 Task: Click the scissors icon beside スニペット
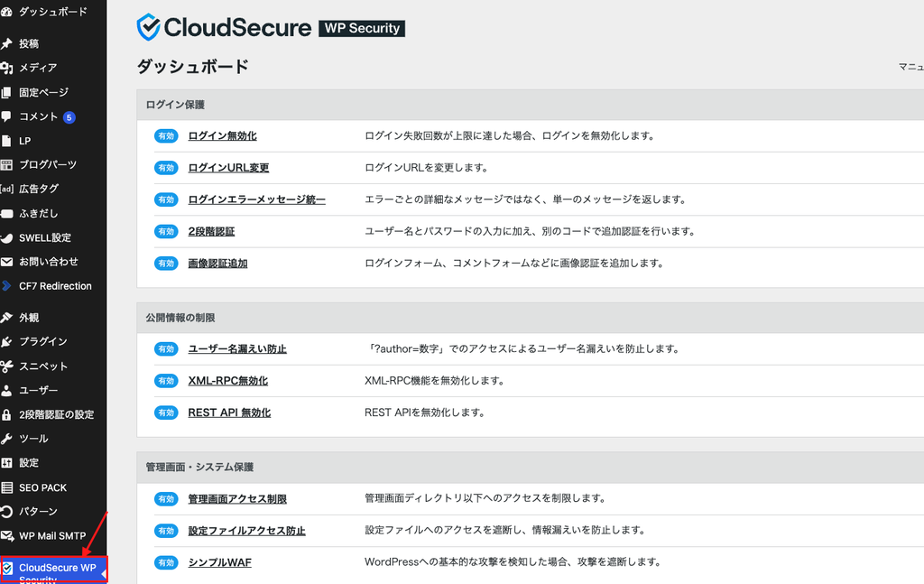point(6,366)
